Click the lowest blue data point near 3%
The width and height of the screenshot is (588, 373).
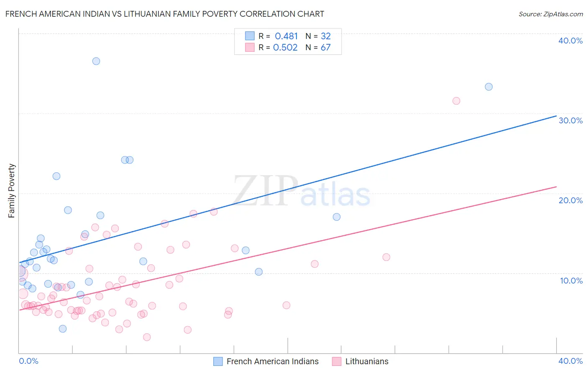coord(63,329)
